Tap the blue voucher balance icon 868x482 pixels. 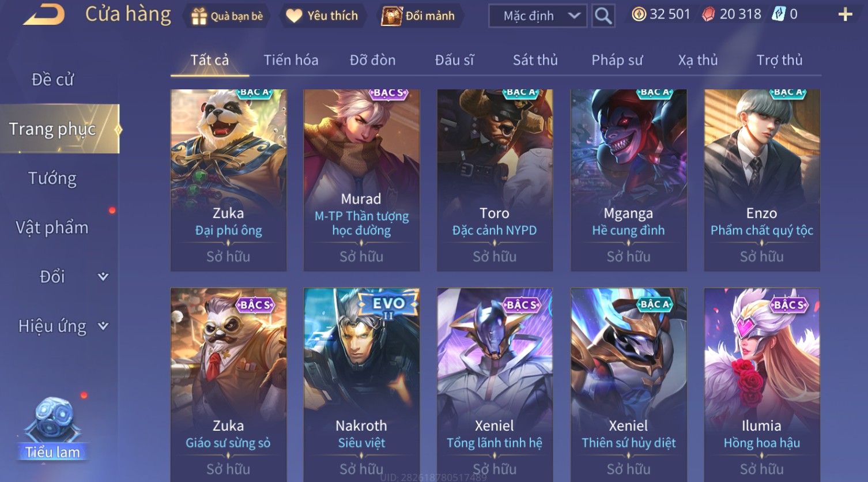point(779,14)
